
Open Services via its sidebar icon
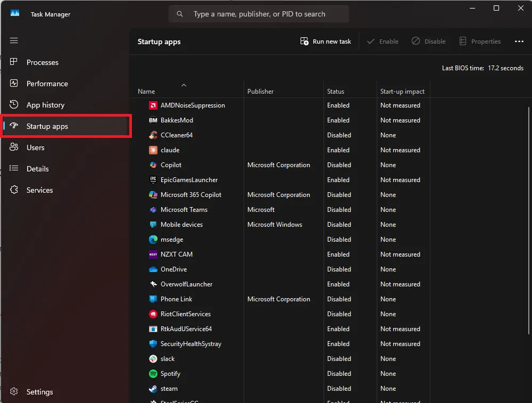click(13, 190)
